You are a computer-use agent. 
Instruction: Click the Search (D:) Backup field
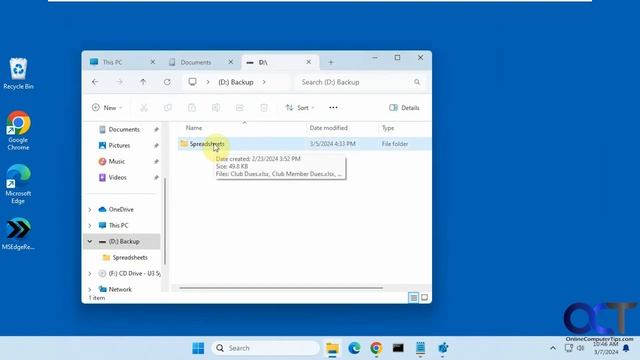click(361, 82)
